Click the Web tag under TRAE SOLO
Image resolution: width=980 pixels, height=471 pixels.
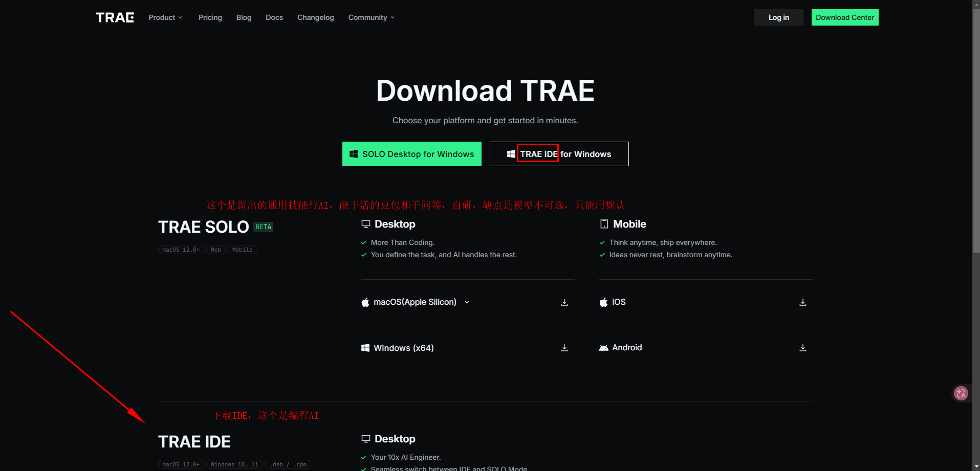point(216,250)
